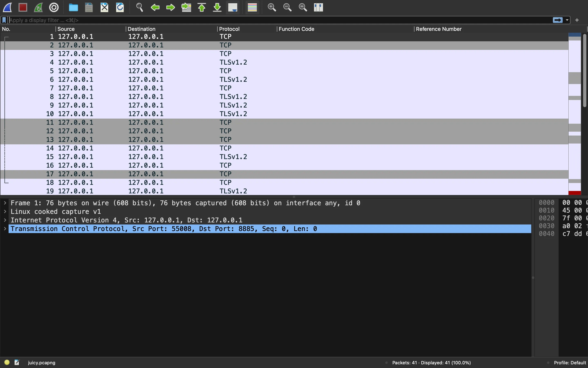588x368 pixels.
Task: Select the Frame 1 detail line text
Action: point(185,203)
